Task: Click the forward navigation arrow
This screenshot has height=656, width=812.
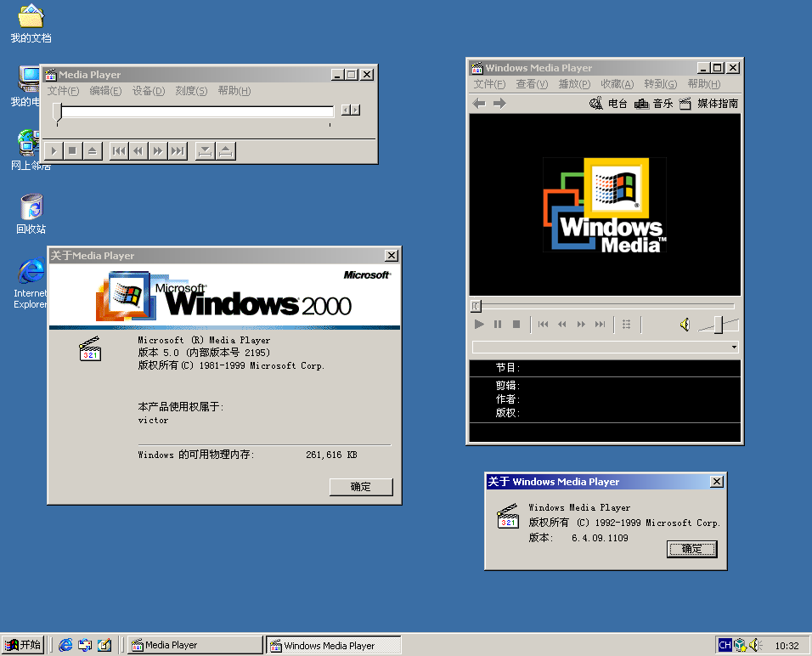Action: (499, 103)
